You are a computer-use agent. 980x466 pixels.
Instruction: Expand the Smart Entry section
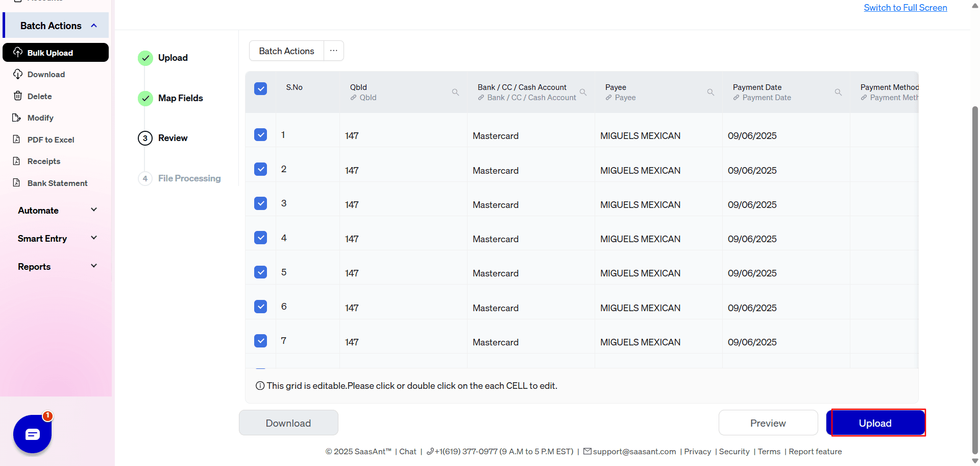[56, 238]
